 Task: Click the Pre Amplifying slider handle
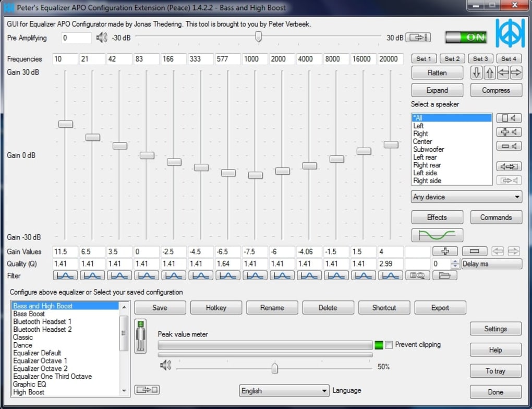(258, 37)
